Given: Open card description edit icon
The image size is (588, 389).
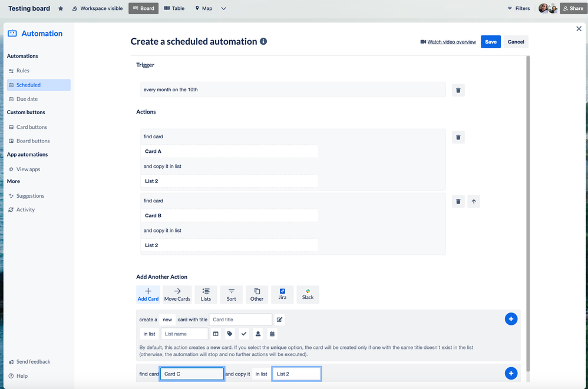Looking at the screenshot, I should pos(279,320).
